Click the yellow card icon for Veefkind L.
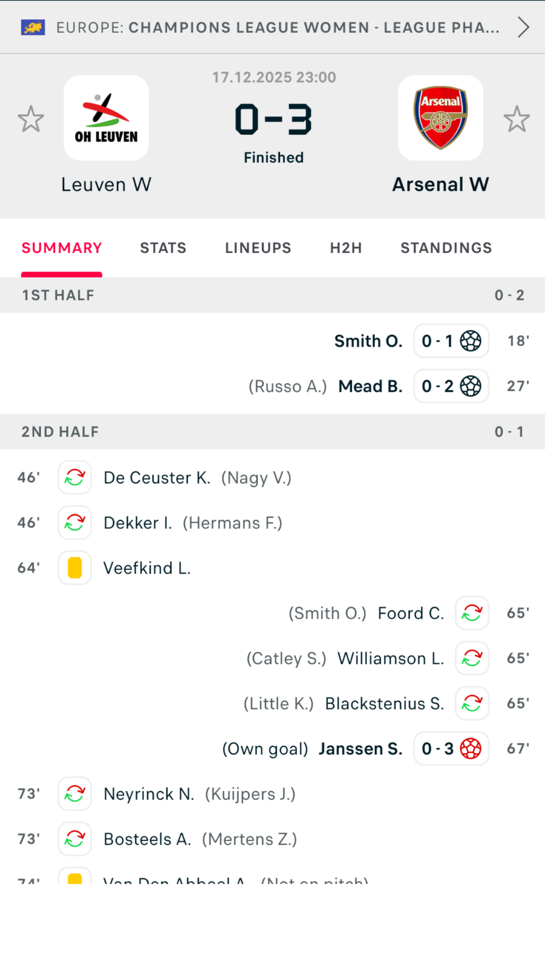The image size is (545, 980). (x=75, y=568)
